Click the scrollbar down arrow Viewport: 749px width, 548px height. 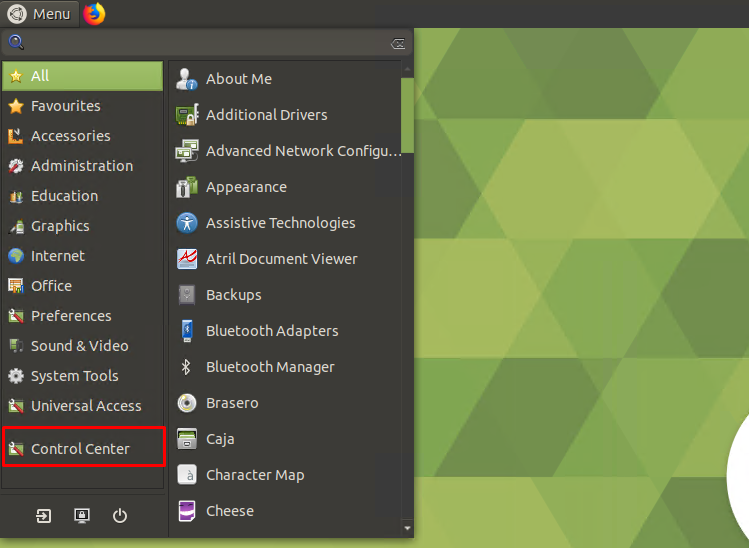pyautogui.click(x=407, y=528)
